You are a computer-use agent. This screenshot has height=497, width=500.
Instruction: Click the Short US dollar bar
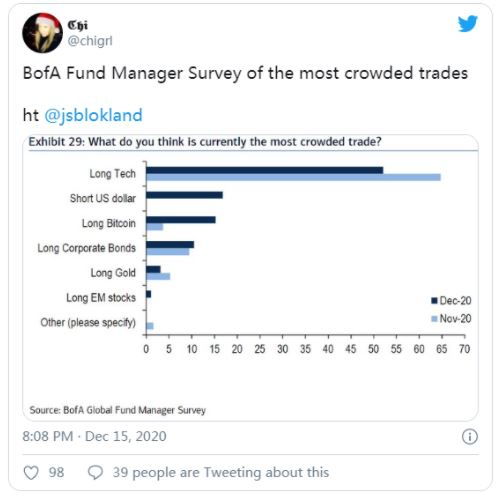point(184,195)
